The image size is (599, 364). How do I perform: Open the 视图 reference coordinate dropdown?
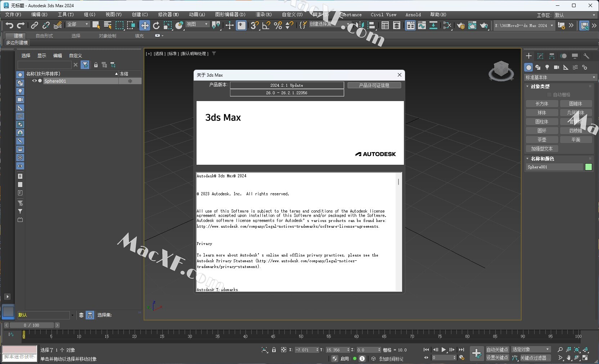[198, 24]
